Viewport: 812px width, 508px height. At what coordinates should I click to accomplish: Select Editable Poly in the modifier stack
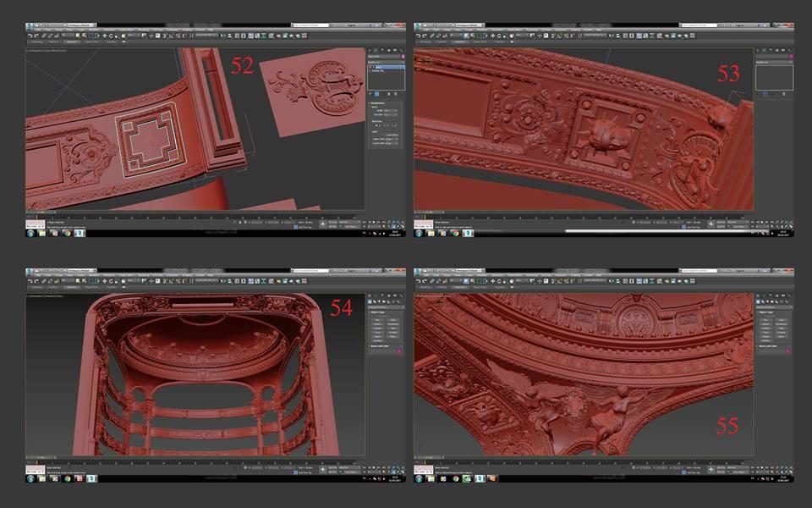[381, 71]
